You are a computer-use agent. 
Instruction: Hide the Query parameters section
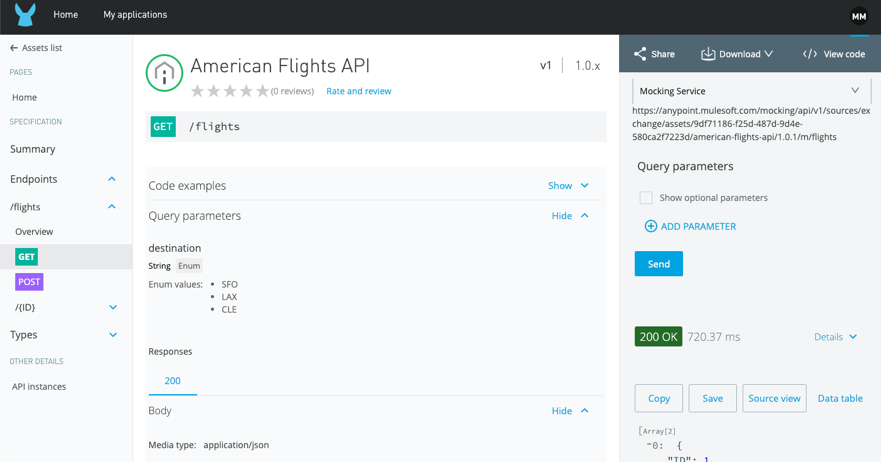570,216
